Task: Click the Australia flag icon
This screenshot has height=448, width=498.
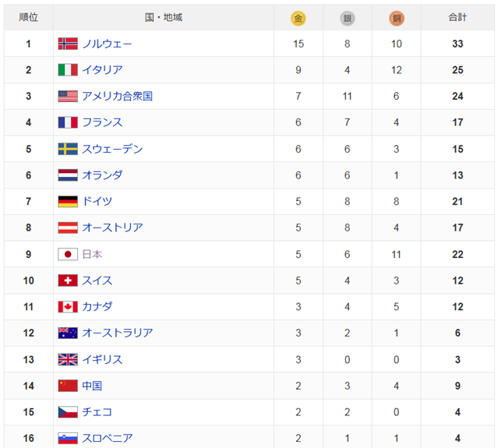Action: pos(68,333)
